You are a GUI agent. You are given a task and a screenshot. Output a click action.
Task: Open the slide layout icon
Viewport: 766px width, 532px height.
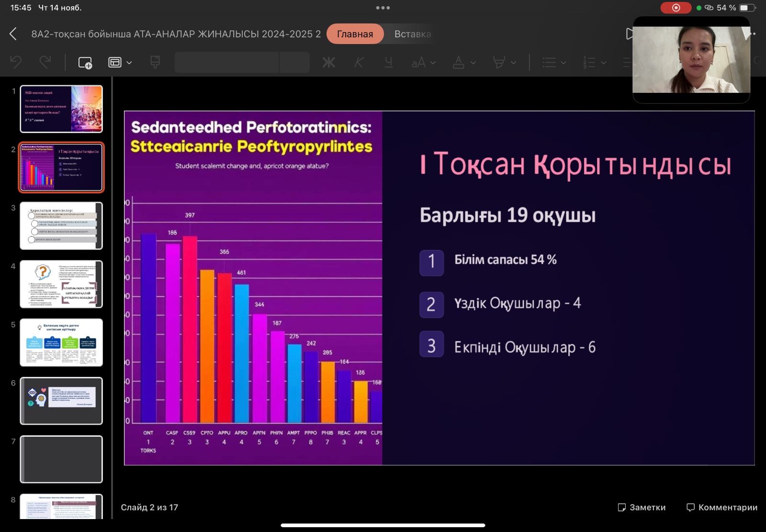pos(115,63)
